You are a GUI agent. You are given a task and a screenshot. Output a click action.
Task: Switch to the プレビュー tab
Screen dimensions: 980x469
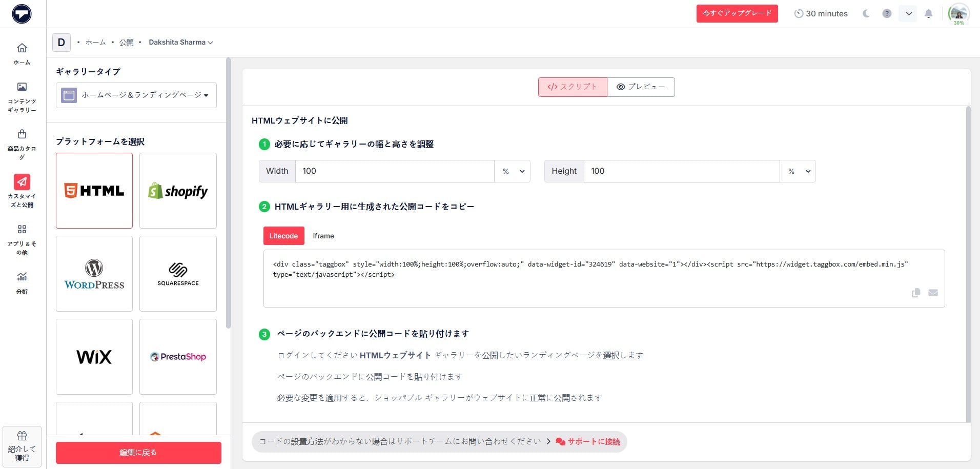click(641, 87)
